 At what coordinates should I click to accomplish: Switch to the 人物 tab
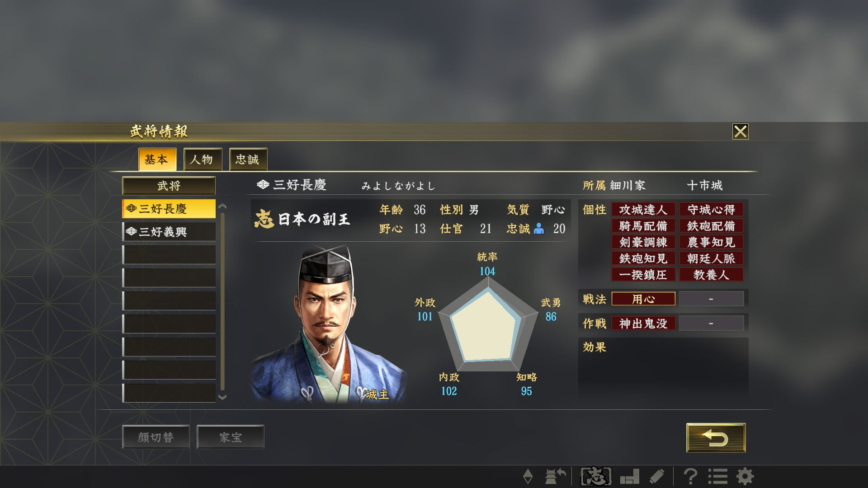203,159
